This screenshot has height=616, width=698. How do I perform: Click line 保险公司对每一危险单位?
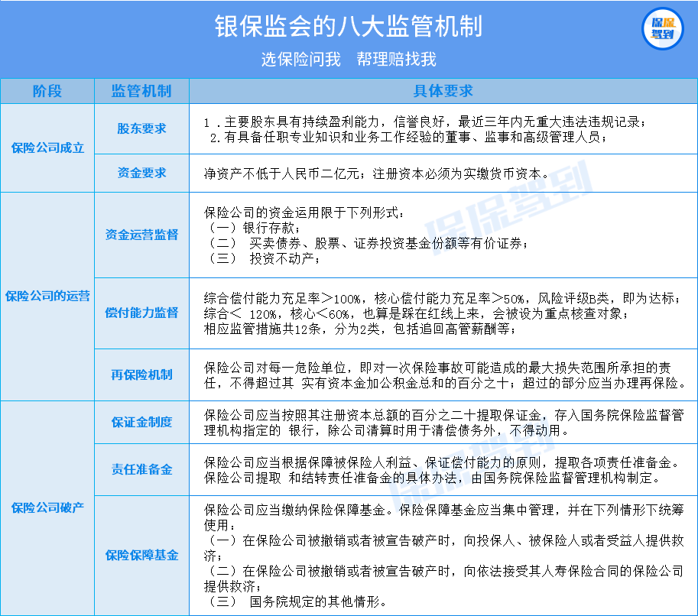point(437,368)
